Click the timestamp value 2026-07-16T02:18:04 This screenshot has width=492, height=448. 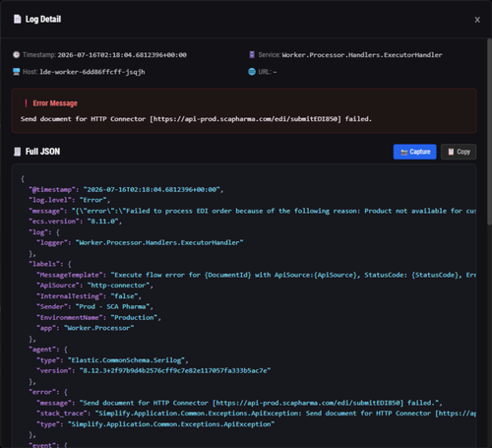tap(122, 55)
